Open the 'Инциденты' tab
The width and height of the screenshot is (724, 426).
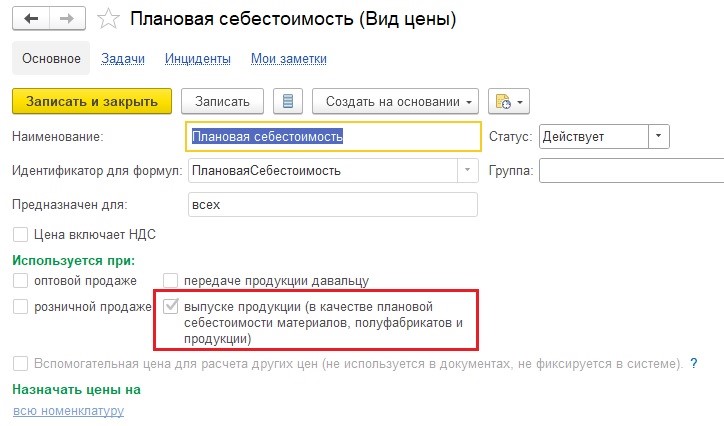(x=198, y=59)
